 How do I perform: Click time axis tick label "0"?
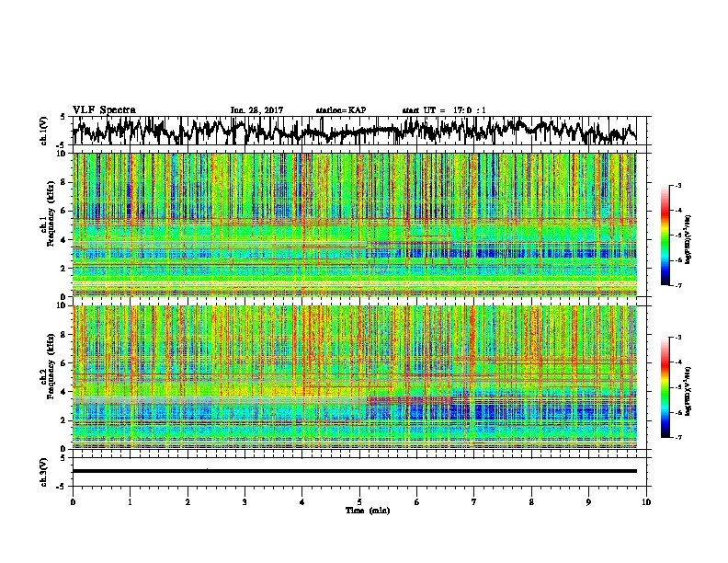click(73, 502)
